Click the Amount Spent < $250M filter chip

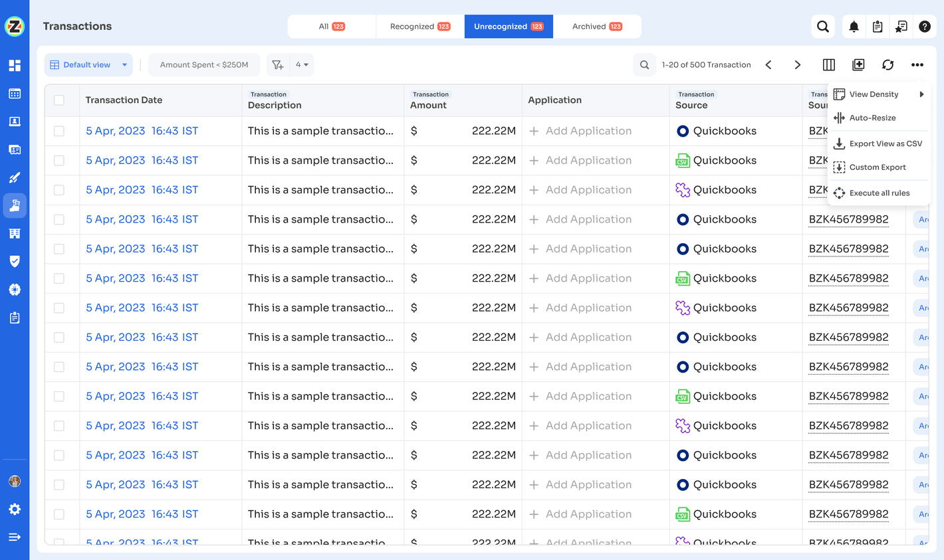(204, 64)
